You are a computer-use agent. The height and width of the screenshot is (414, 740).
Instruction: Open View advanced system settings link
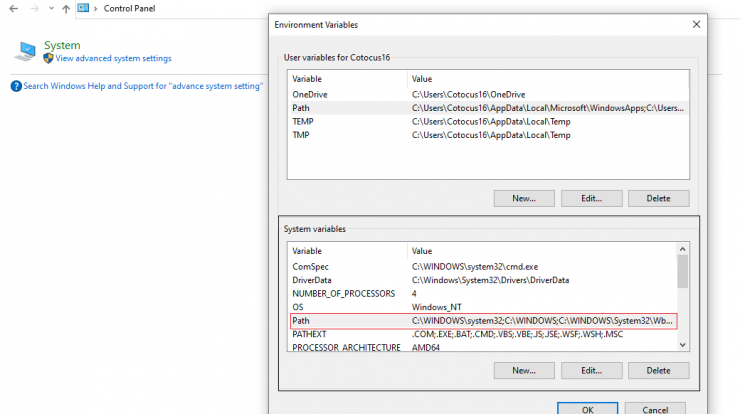[x=113, y=58]
